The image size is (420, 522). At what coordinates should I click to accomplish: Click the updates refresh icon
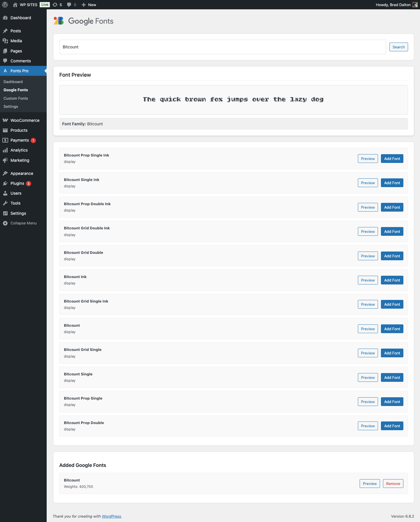coord(55,5)
